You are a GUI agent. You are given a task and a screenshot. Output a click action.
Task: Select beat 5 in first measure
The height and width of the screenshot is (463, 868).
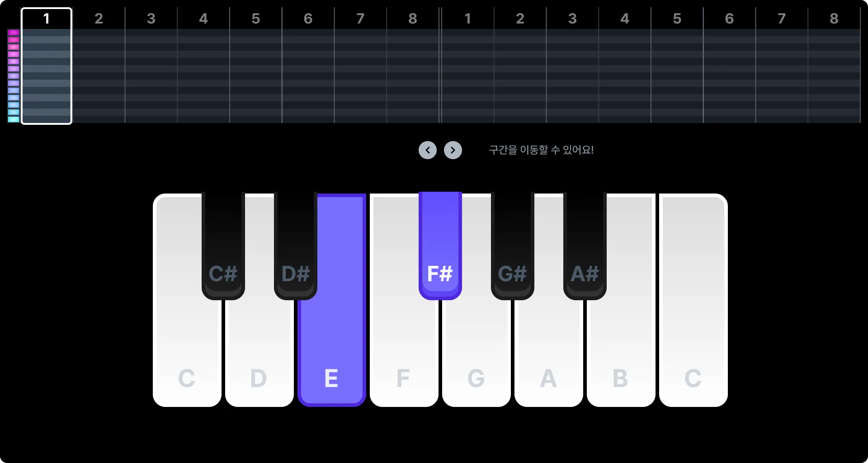click(x=256, y=66)
